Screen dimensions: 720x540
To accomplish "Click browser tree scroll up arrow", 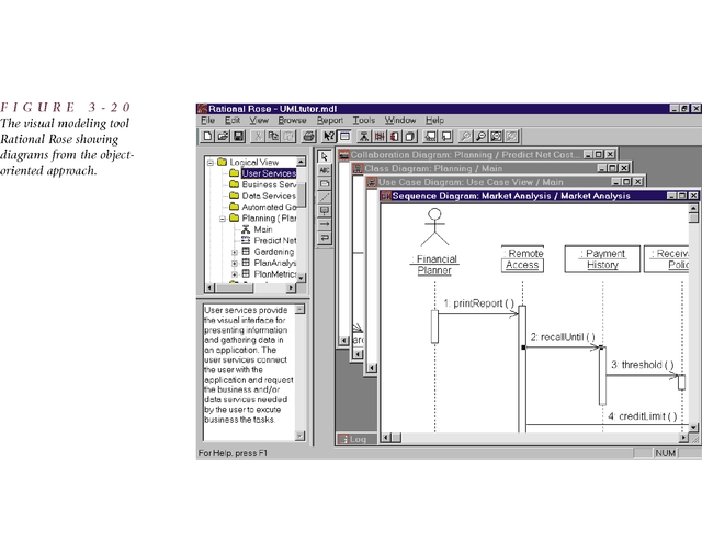I will (301, 162).
